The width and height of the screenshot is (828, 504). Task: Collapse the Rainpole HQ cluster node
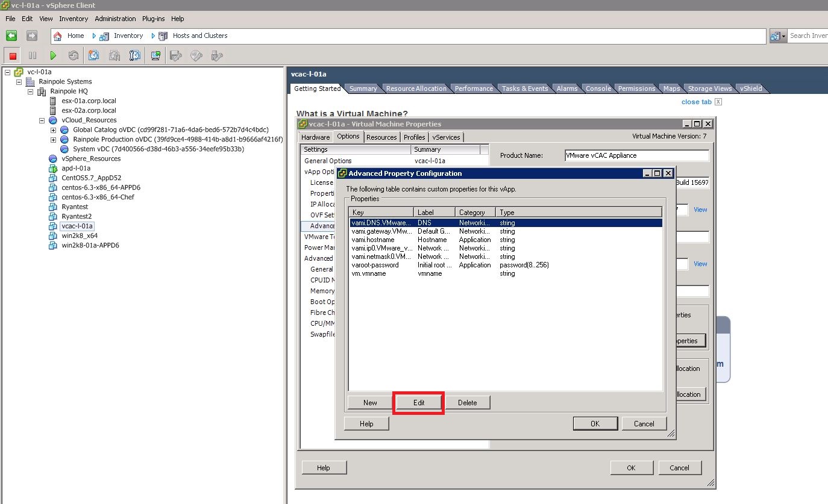tap(30, 92)
